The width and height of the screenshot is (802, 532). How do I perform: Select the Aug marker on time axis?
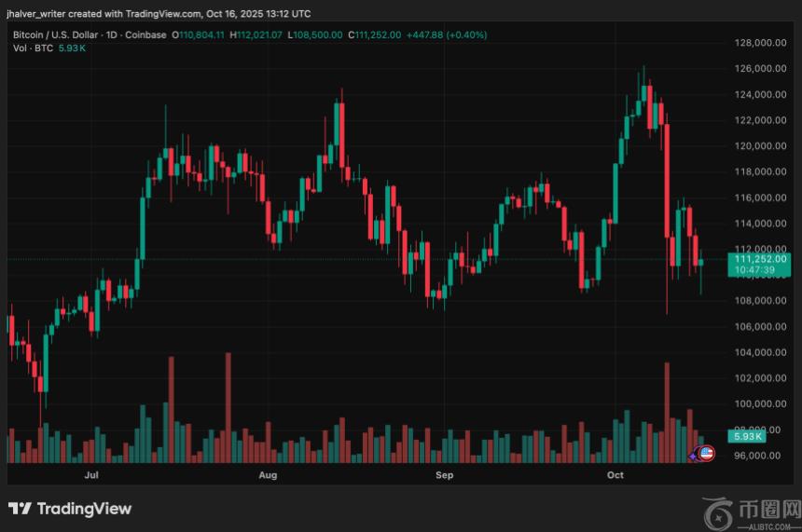coord(268,475)
